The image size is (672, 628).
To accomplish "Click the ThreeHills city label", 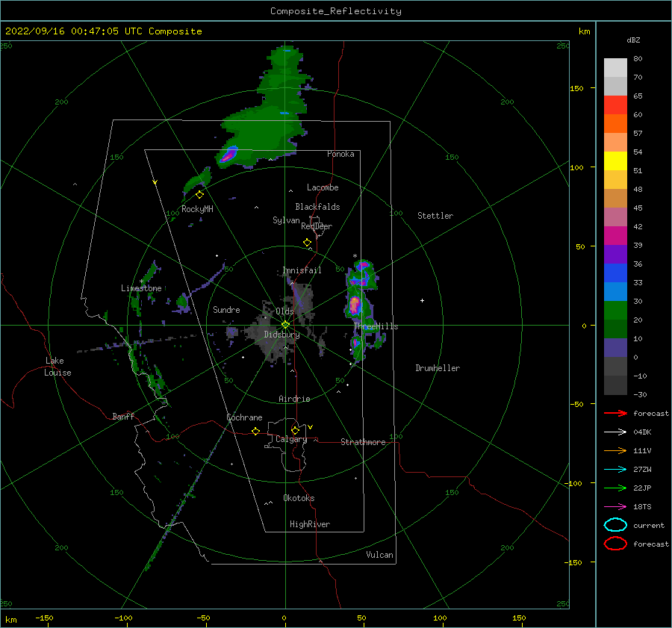I will (376, 326).
